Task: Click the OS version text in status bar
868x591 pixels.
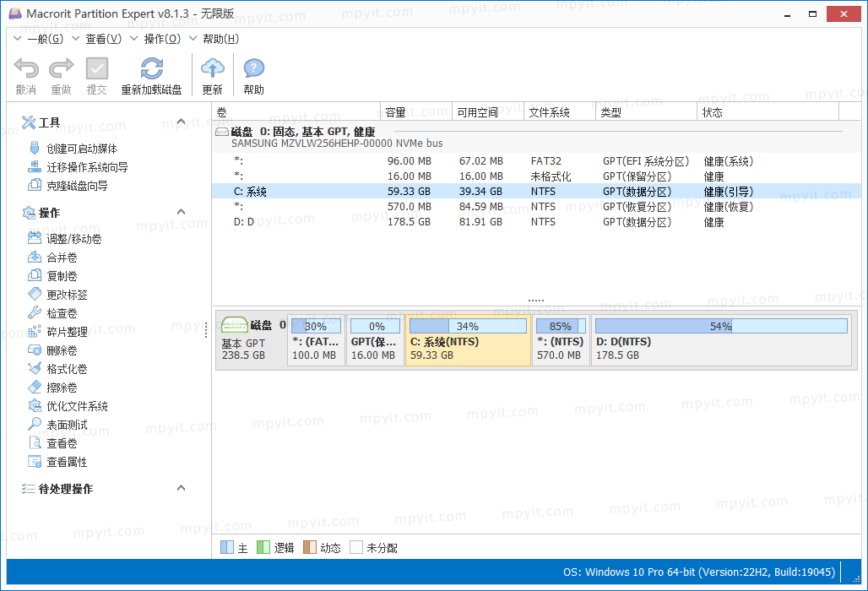Action: (698, 572)
